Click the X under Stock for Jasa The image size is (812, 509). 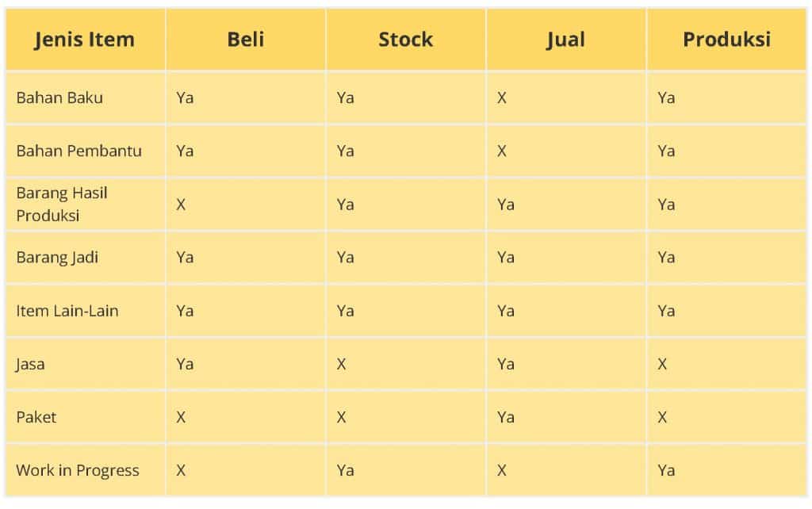tap(341, 364)
